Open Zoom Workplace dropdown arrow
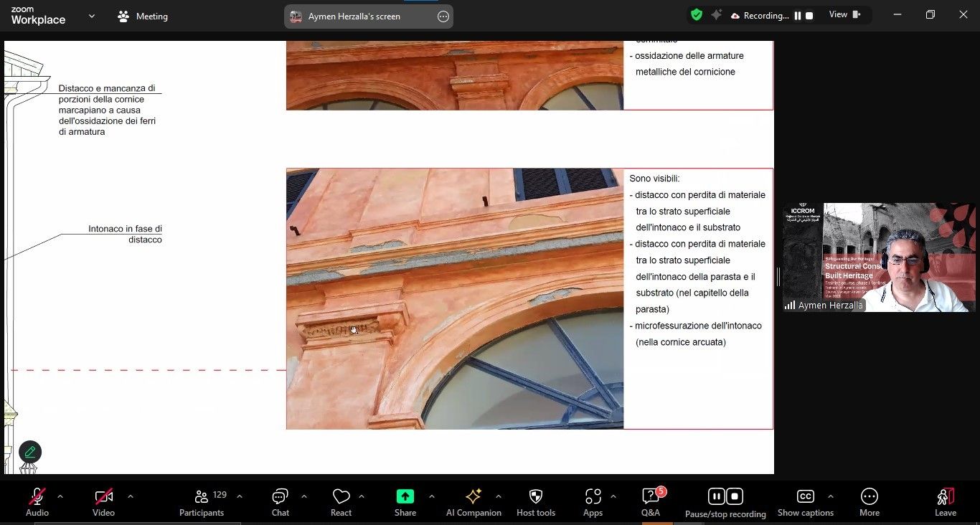980x525 pixels. (92, 16)
